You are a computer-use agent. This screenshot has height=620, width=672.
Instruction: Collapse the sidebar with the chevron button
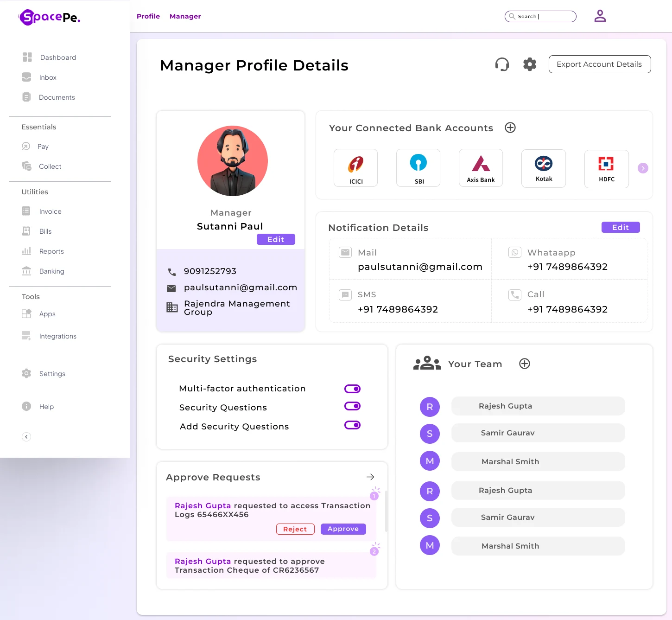click(x=26, y=437)
